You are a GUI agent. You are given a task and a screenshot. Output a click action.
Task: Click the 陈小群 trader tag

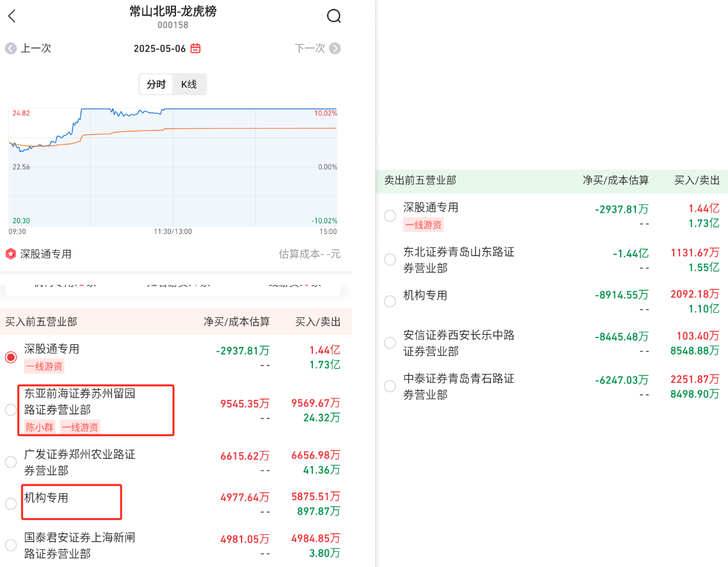[x=39, y=427]
